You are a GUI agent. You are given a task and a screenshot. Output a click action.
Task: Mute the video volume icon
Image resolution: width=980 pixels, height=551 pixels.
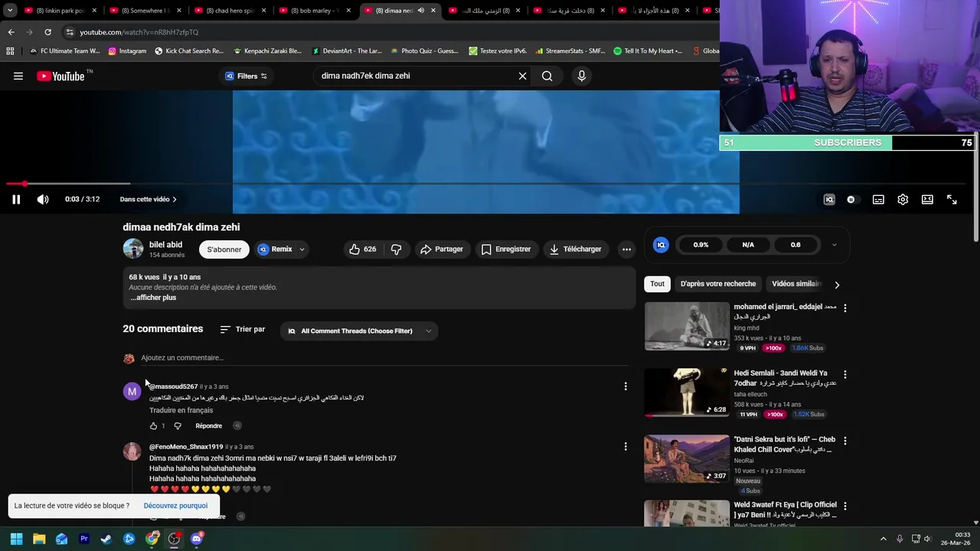43,200
